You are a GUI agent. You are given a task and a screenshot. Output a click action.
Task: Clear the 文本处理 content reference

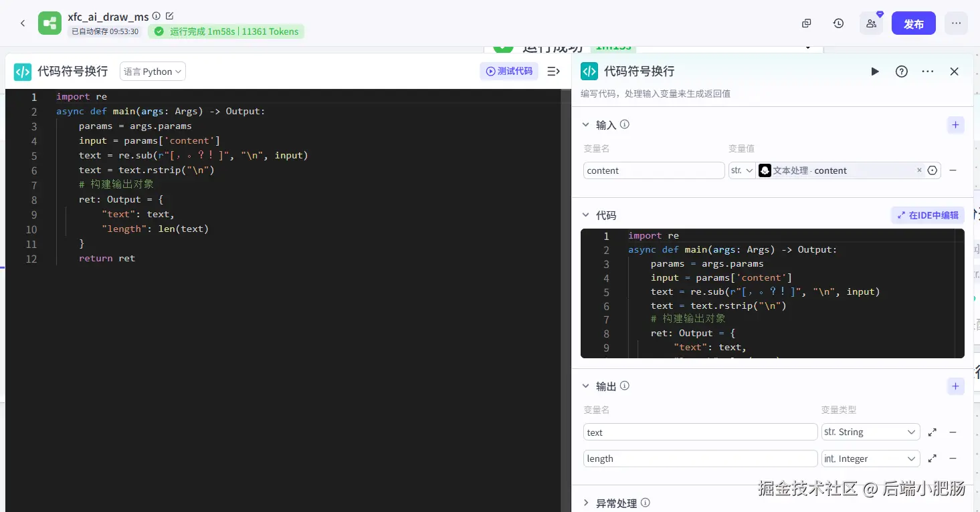click(x=919, y=170)
